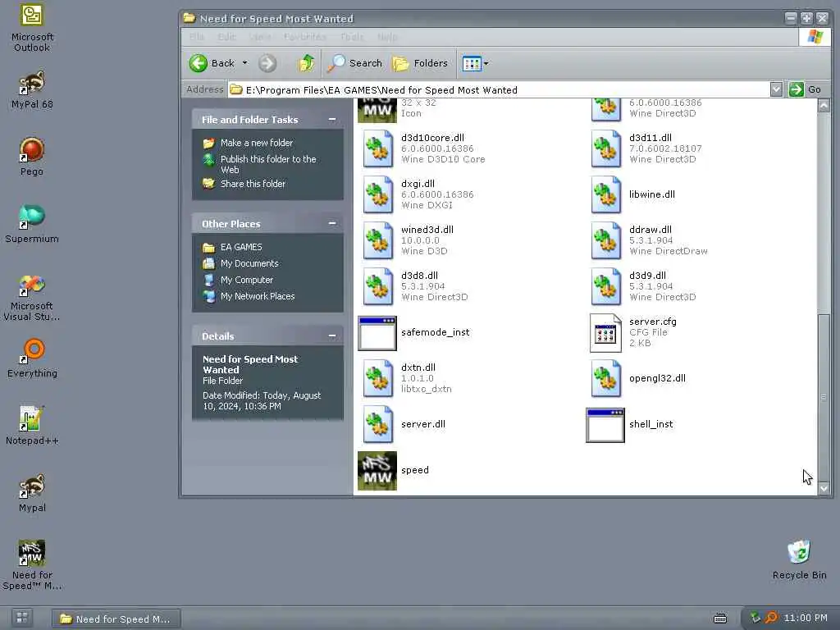Image resolution: width=840 pixels, height=630 pixels.
Task: Toggle the Folders pane button
Action: (420, 63)
